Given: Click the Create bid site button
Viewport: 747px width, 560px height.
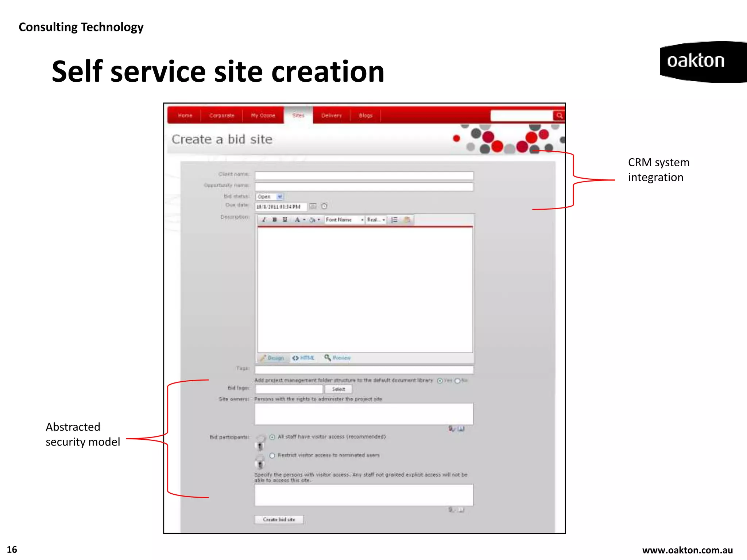Looking at the screenshot, I should (279, 520).
